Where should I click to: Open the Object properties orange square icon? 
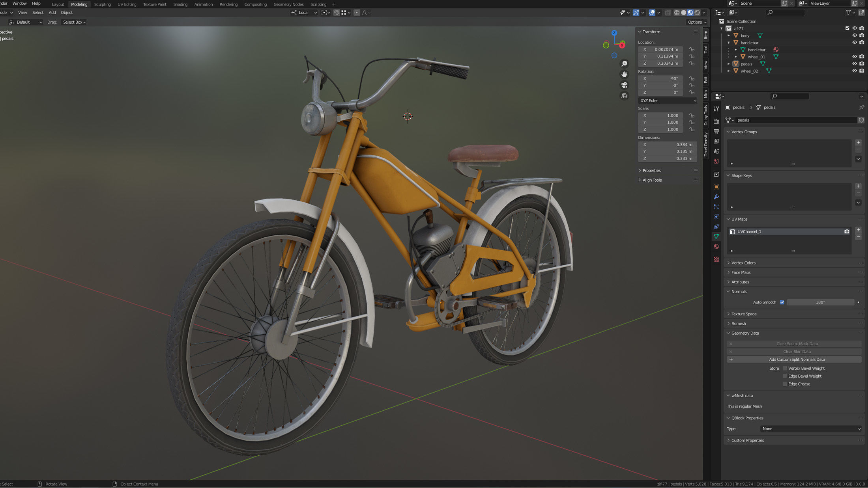[716, 187]
